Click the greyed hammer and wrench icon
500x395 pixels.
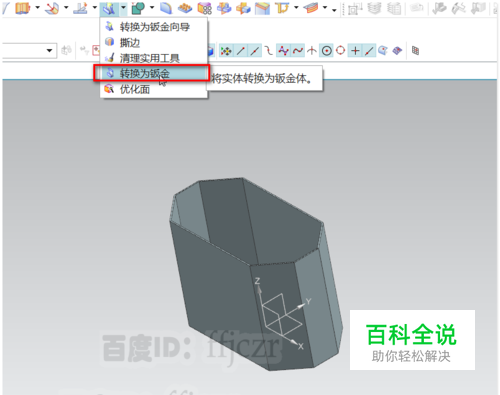459,9
